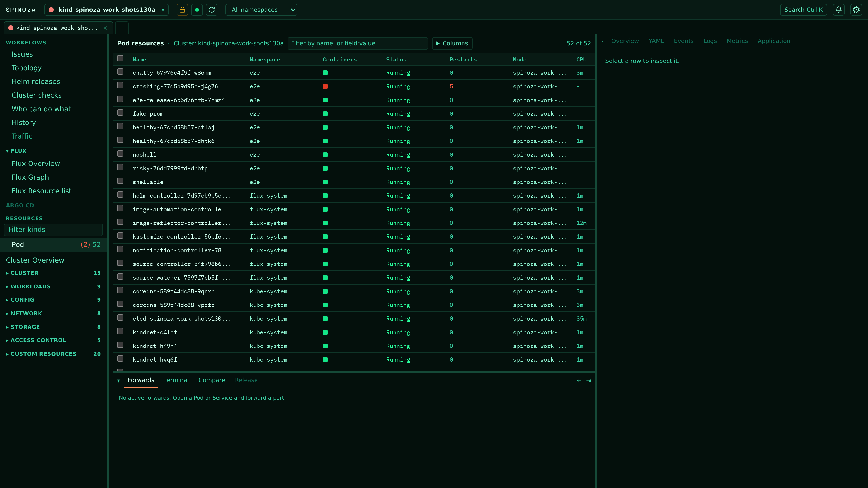Toggle the select-all checkbox in table header

tap(120, 58)
